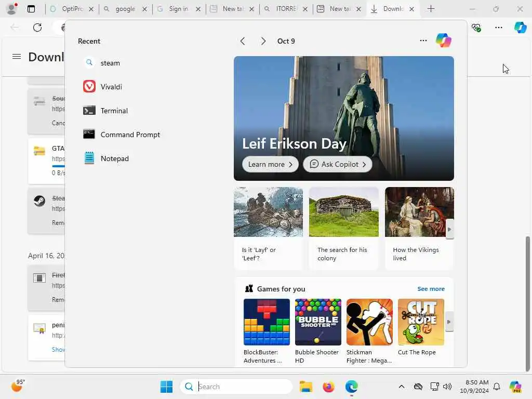Open Edge profile avatar
The height and width of the screenshot is (399, 532).
click(12, 9)
